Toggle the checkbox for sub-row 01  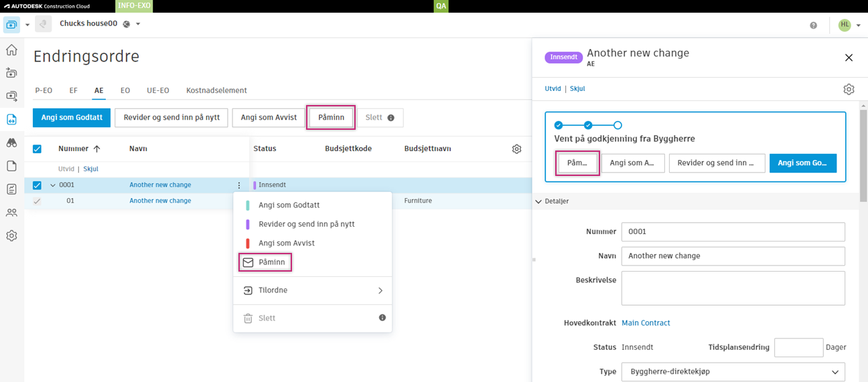point(37,201)
